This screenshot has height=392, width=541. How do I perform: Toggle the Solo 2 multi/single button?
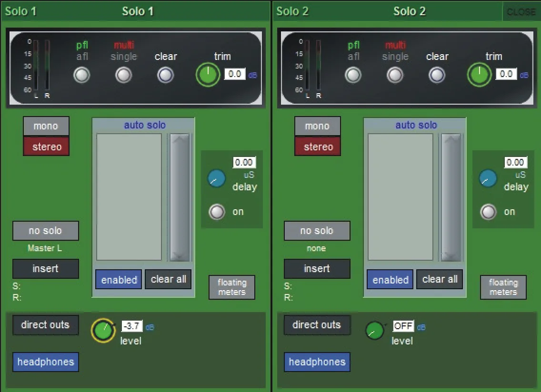coord(395,75)
